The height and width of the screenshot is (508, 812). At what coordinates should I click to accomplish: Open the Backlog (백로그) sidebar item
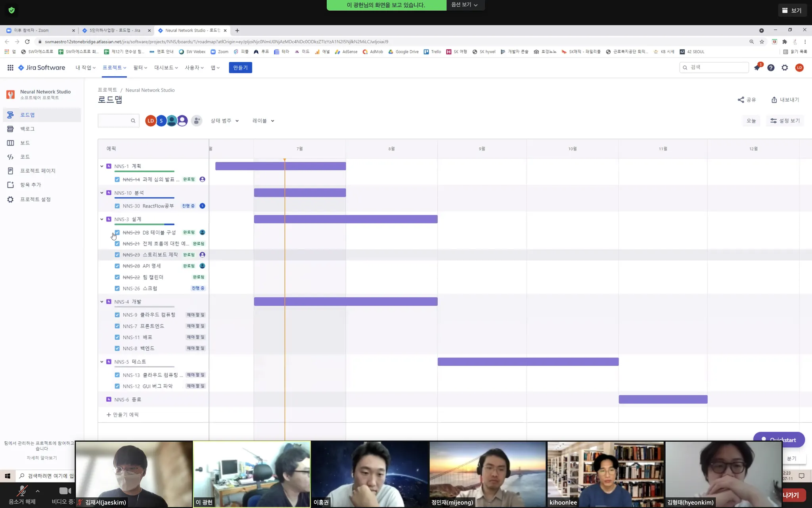coord(27,129)
